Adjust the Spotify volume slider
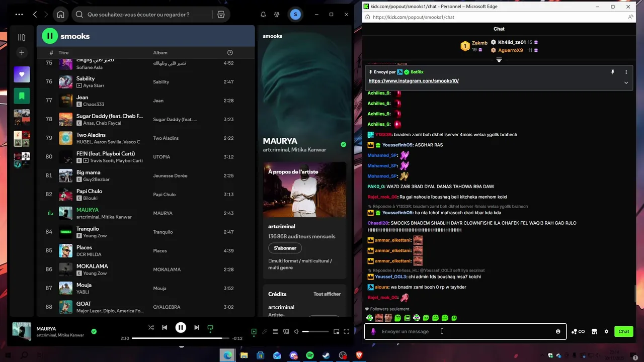Viewport: 644px width, 362px height. (x=315, y=332)
